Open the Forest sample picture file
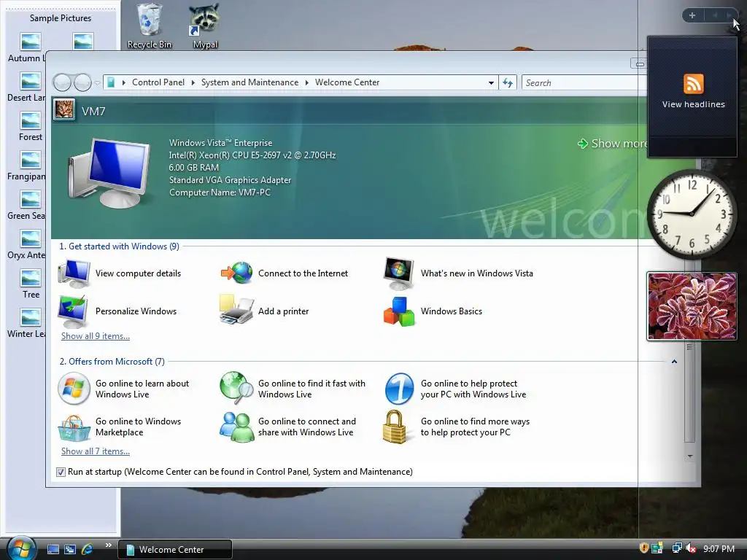 [31, 126]
